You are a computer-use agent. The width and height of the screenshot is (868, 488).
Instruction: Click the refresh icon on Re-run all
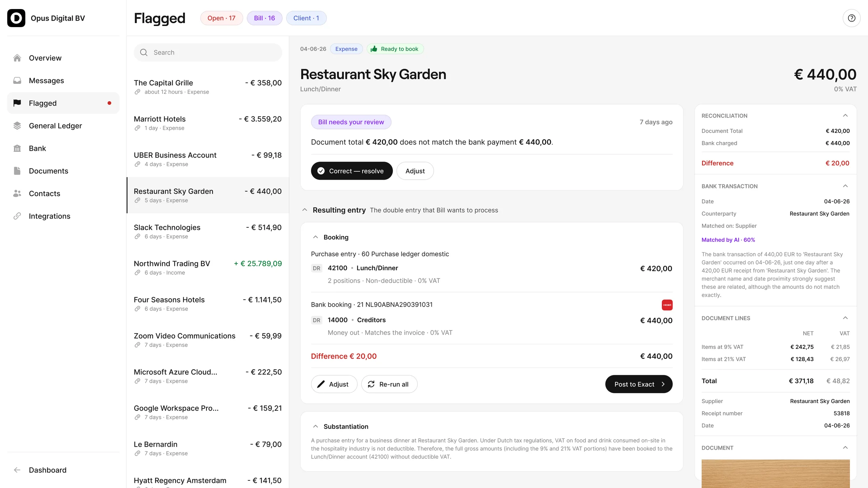pos(371,384)
